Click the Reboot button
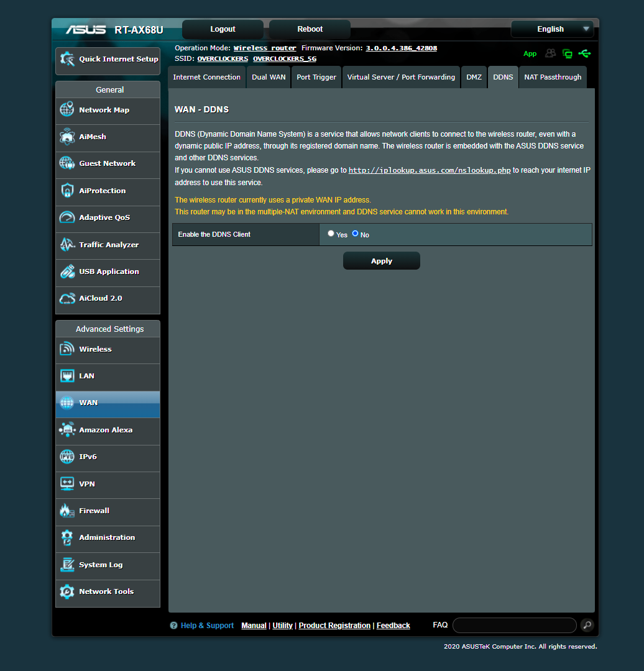The width and height of the screenshot is (644, 671). point(310,29)
